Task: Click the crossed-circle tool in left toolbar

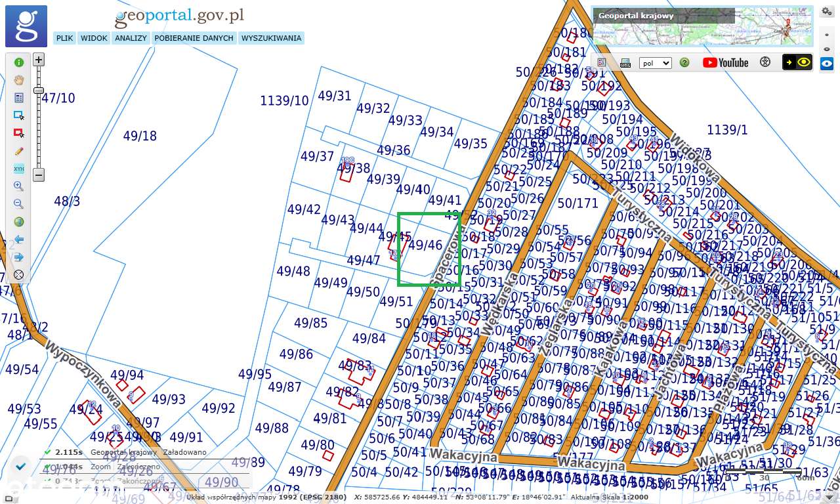Action: point(18,275)
